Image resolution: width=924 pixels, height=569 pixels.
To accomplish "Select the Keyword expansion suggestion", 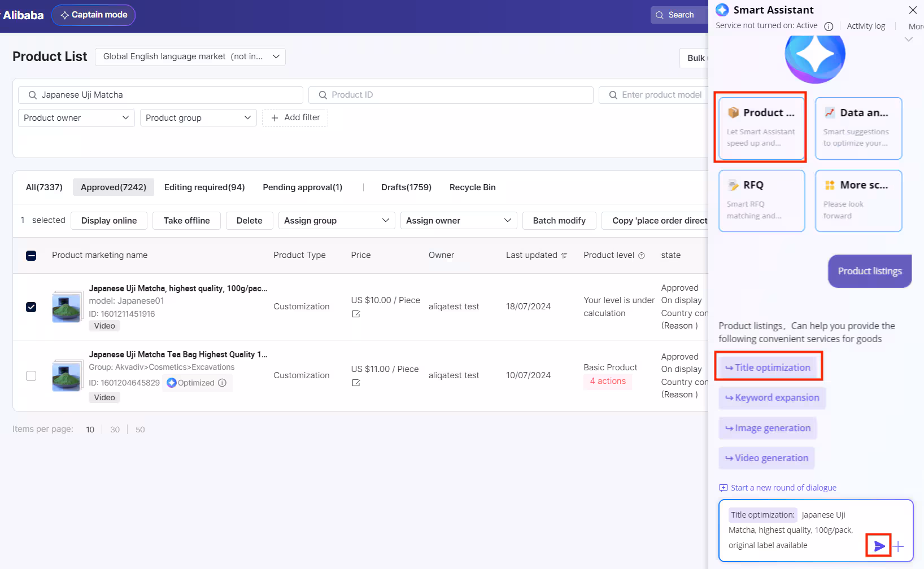I will 772,398.
